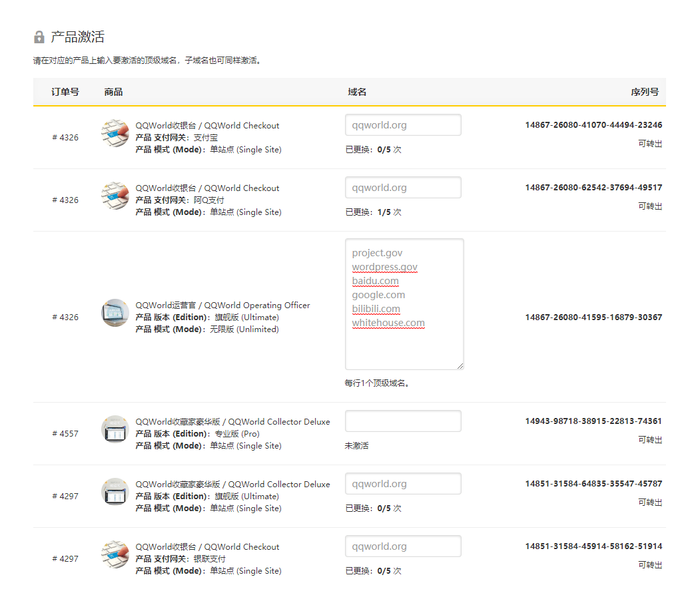Click 可转出 under serial ending 23246

650,144
